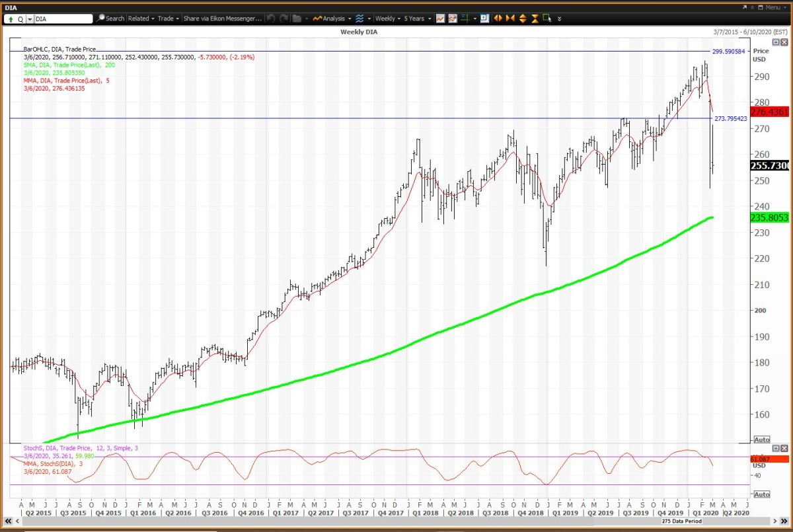This screenshot has width=793, height=532.
Task: Open the 5 Years range dropdown
Action: pos(418,19)
